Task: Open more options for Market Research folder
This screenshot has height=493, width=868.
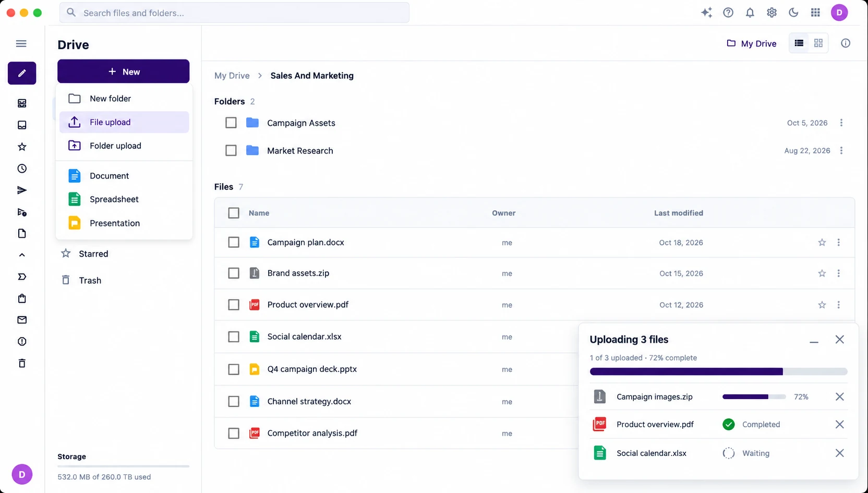Action: (x=841, y=151)
